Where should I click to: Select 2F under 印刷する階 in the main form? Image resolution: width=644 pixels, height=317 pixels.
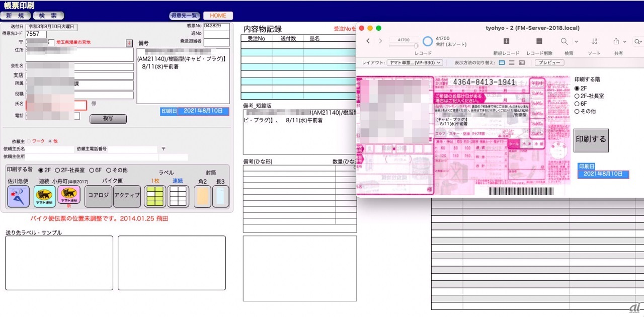(41, 170)
